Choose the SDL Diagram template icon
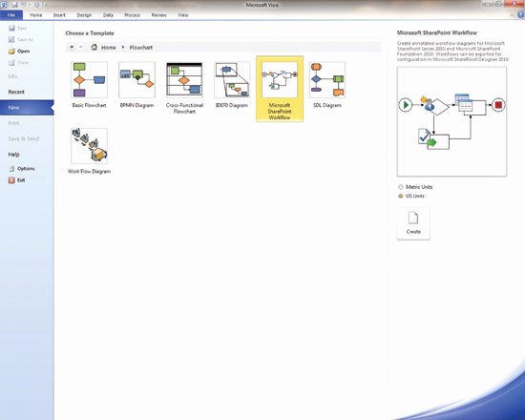The width and height of the screenshot is (525, 420). [x=327, y=80]
